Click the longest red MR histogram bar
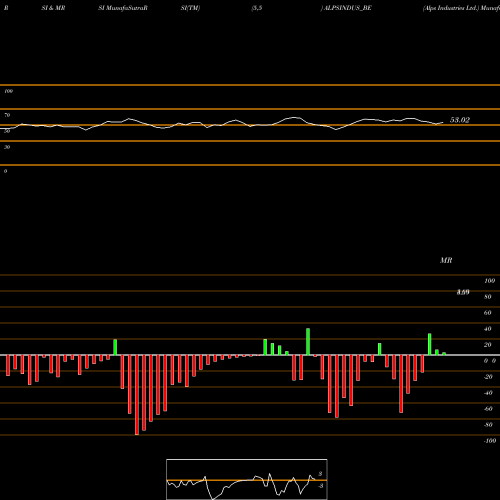500x500 pixels. (x=137, y=395)
